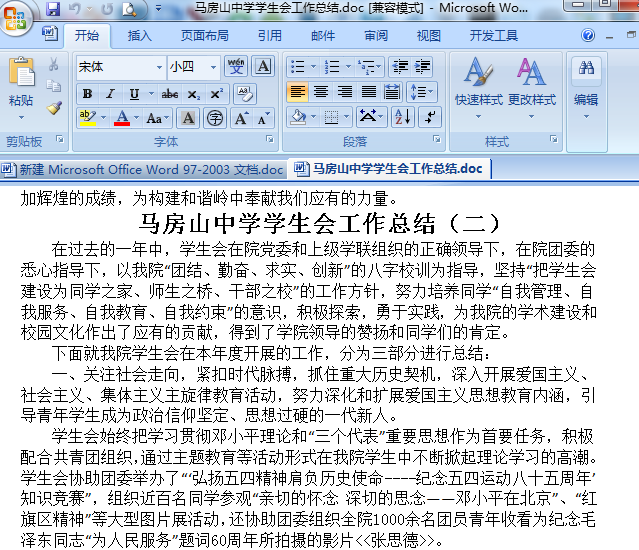
Task: Apply borders with the borders icon
Action: (331, 118)
